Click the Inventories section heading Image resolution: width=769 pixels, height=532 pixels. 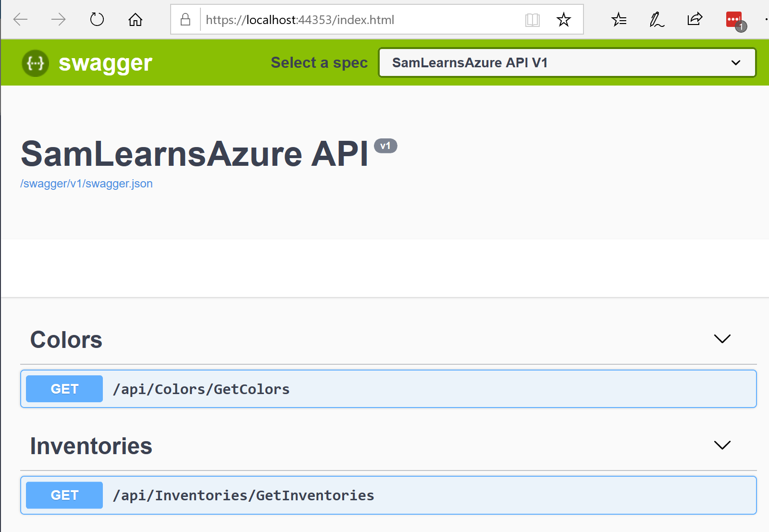(x=91, y=446)
